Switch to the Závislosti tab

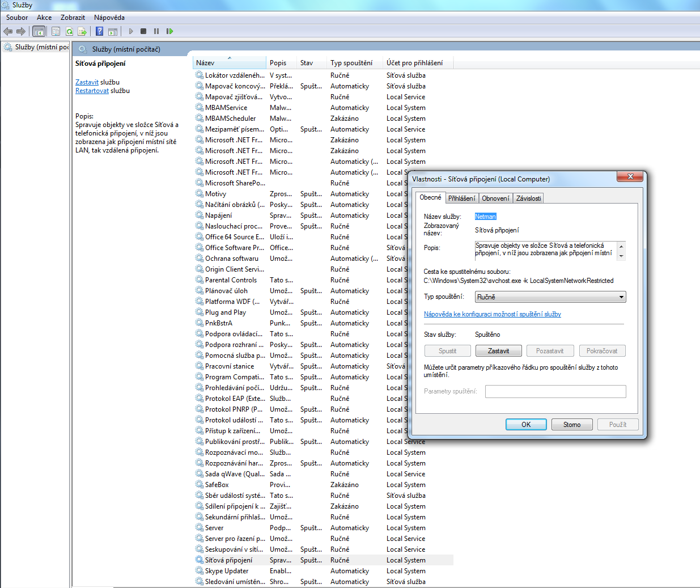[x=528, y=198]
